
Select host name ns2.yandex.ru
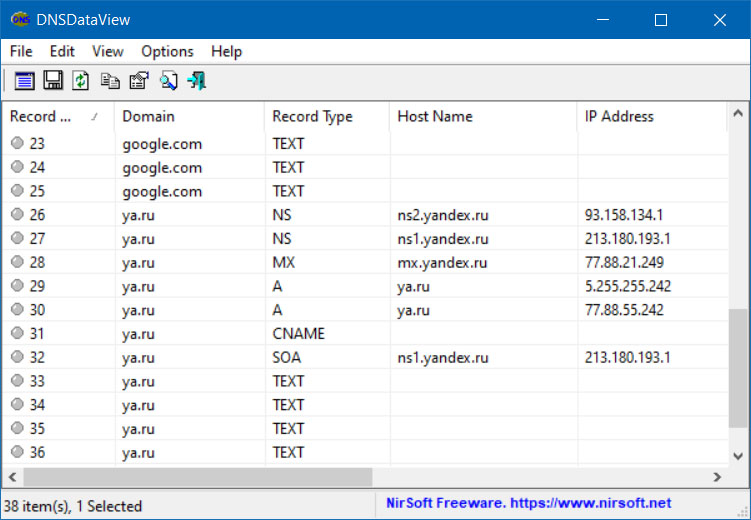pos(443,215)
